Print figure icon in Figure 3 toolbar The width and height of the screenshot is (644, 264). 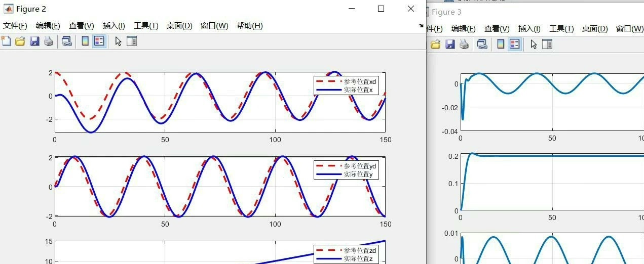tap(464, 45)
